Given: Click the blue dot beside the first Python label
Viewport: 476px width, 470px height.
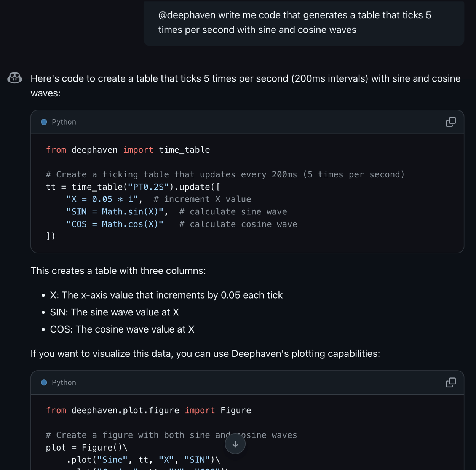Looking at the screenshot, I should [x=44, y=122].
